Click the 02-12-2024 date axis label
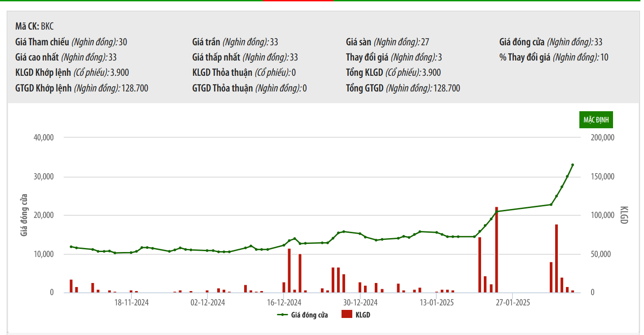The width and height of the screenshot is (644, 335). coord(208,303)
